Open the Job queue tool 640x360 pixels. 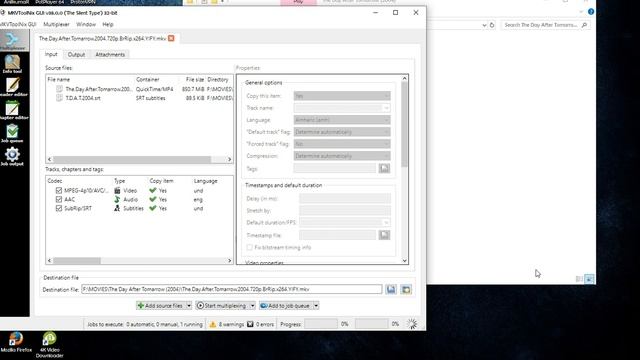point(12,133)
